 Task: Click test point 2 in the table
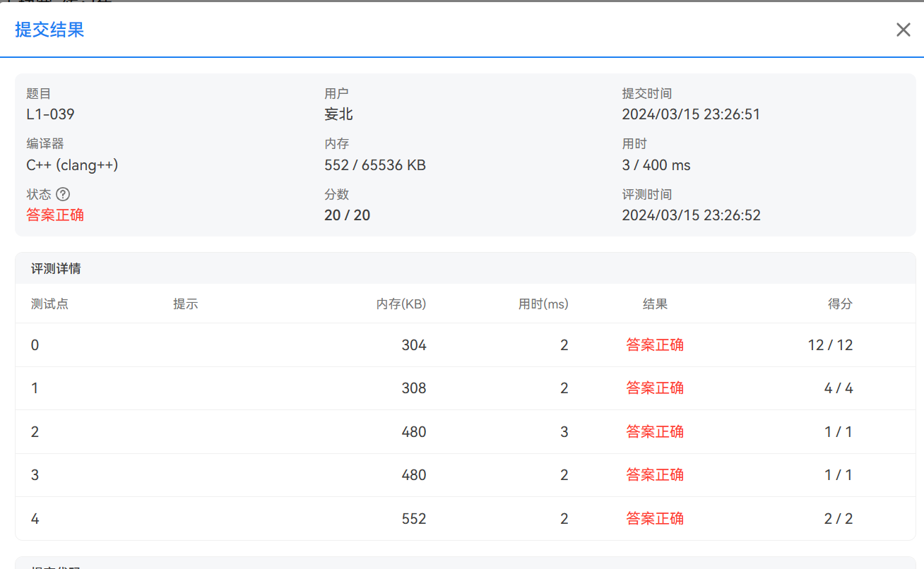pos(35,432)
